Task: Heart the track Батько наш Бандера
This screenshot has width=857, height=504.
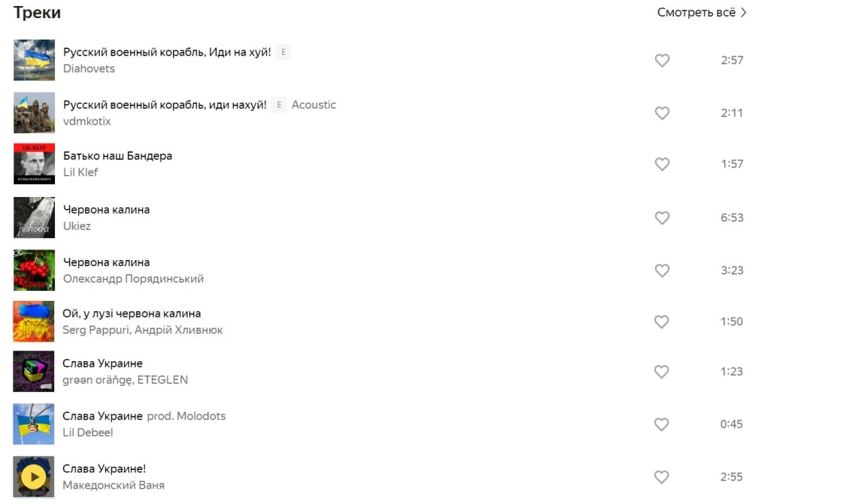Action: coord(662,164)
